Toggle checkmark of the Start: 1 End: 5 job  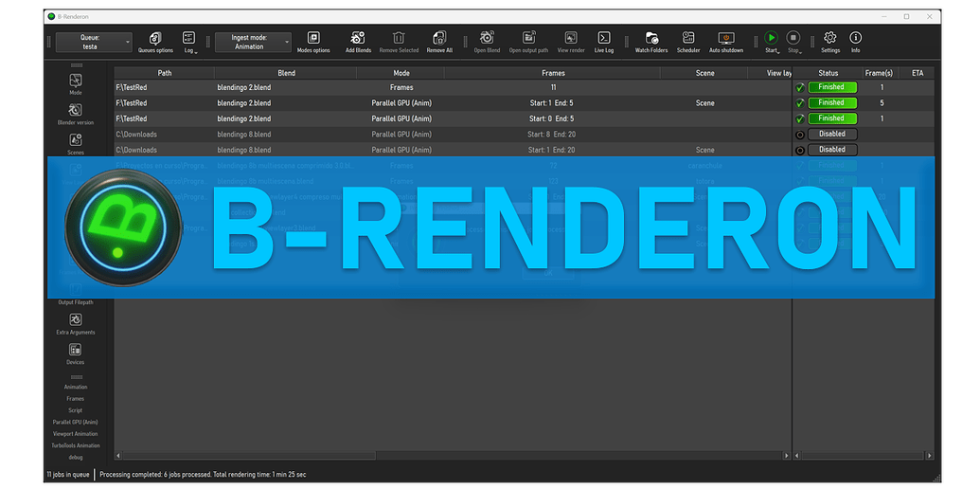[799, 103]
